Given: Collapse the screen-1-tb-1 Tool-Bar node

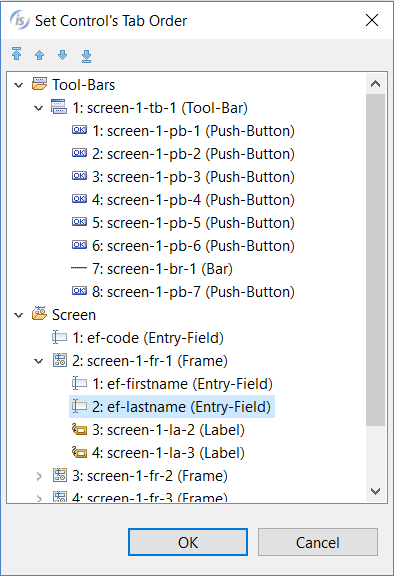Looking at the screenshot, I should click(x=39, y=108).
